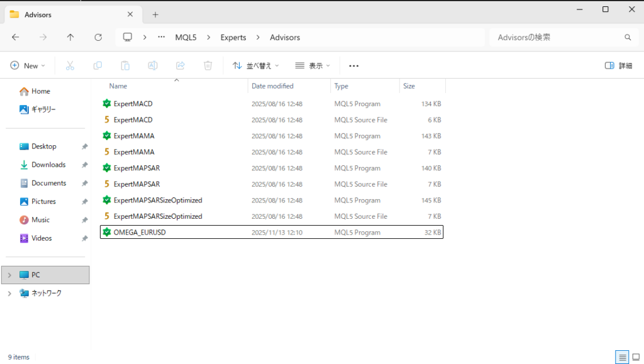Go up one folder level
The image size is (644, 364).
pos(70,38)
